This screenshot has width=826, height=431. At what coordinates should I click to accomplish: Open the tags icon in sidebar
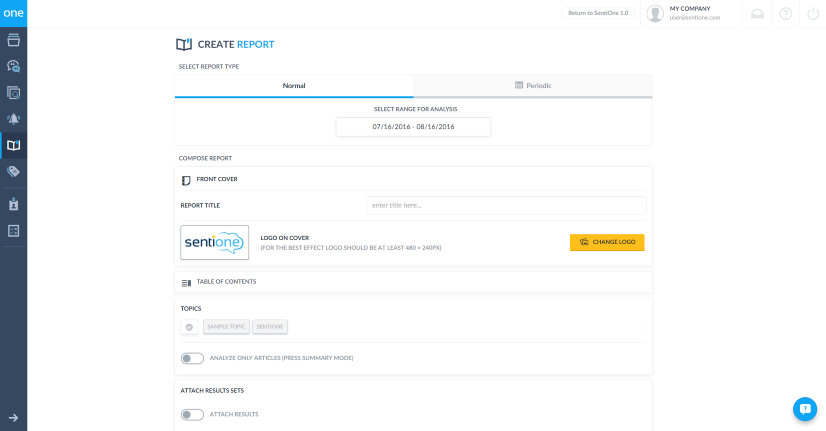tap(13, 172)
